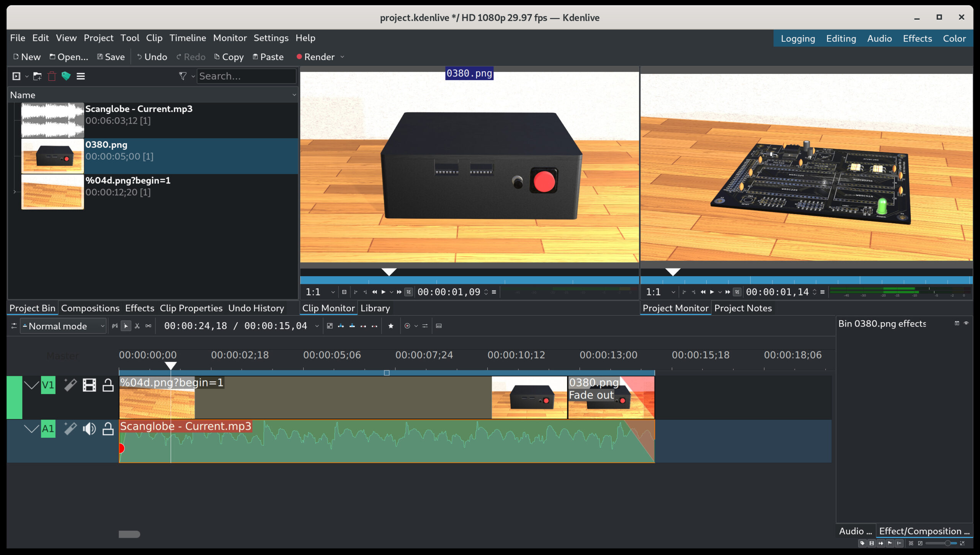Screen dimensions: 980x555
Task: Click the tag icon in Project Bin
Action: click(x=66, y=76)
